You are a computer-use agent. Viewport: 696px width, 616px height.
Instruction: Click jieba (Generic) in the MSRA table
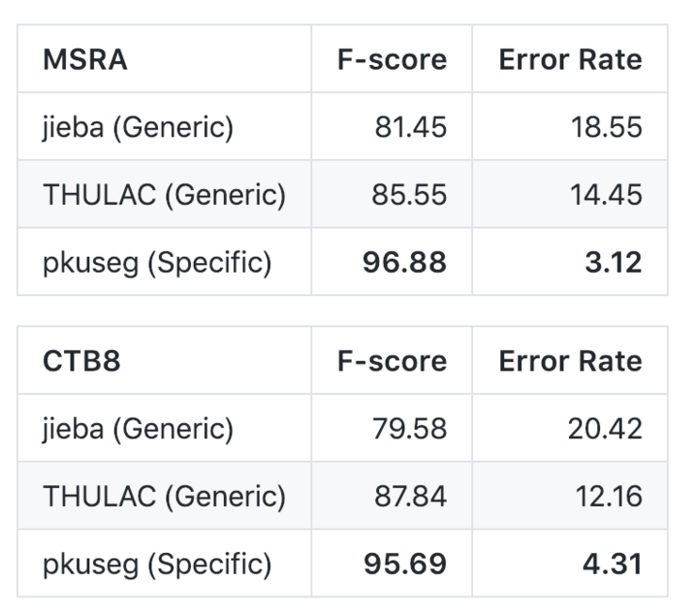click(137, 127)
